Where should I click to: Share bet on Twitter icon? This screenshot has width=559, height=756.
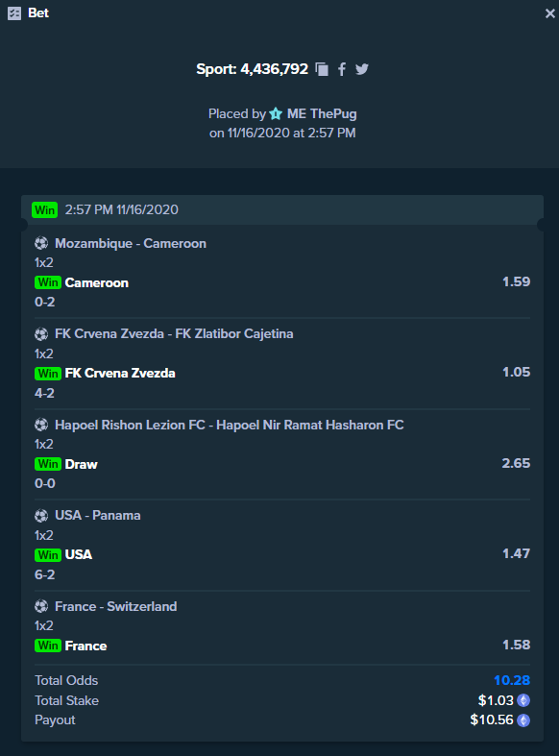(x=362, y=69)
